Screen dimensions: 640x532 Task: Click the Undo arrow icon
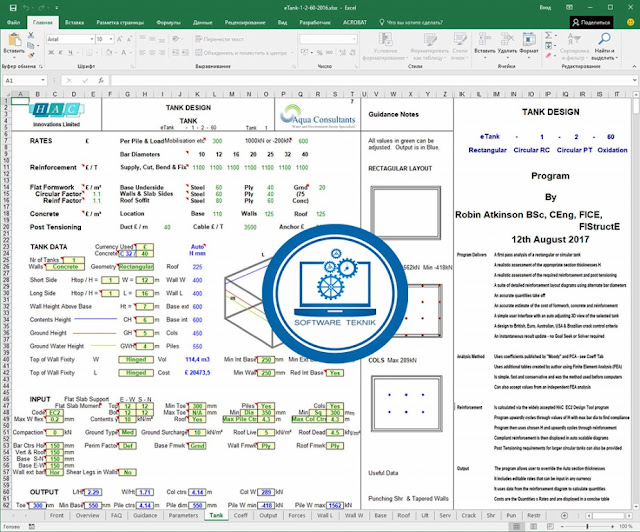click(26, 8)
